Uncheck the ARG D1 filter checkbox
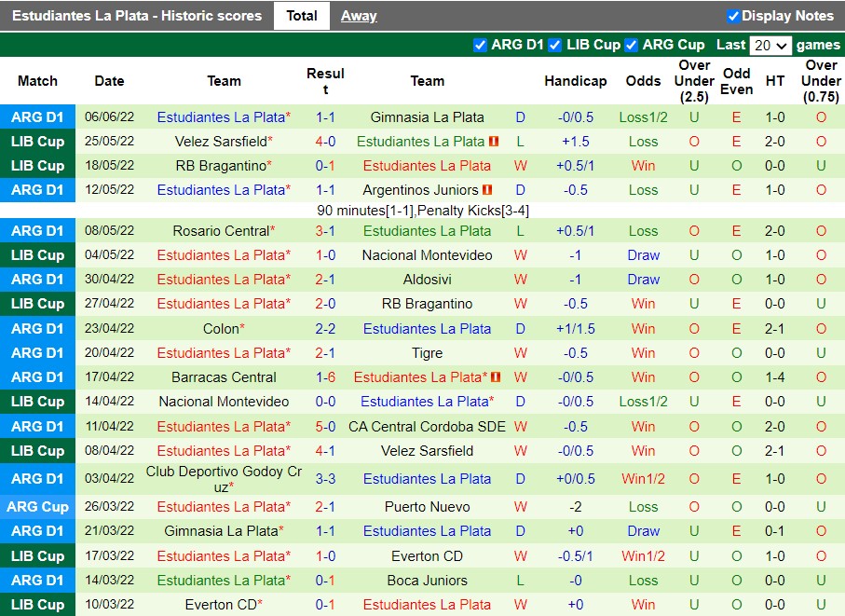 481,45
